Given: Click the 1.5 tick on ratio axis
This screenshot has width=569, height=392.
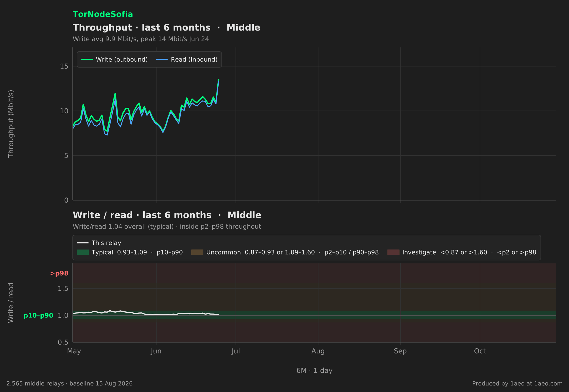Looking at the screenshot, I should pos(63,289).
